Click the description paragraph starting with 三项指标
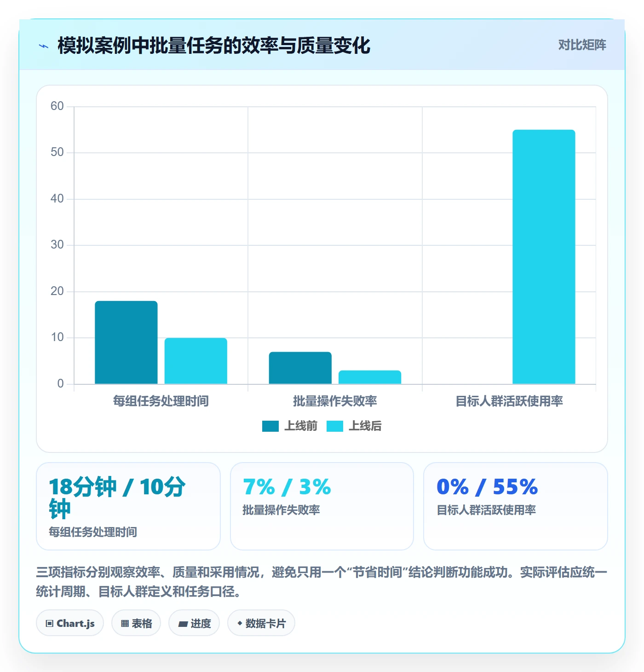This screenshot has width=644, height=672. coord(322,582)
